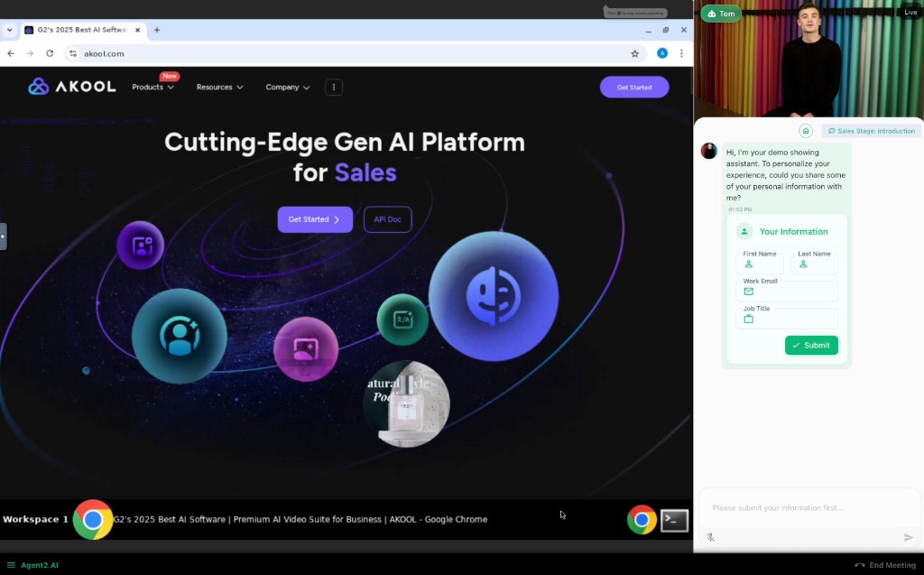The height and width of the screenshot is (575, 924).
Task: Click the Job Title briefcase icon
Action: point(751,320)
